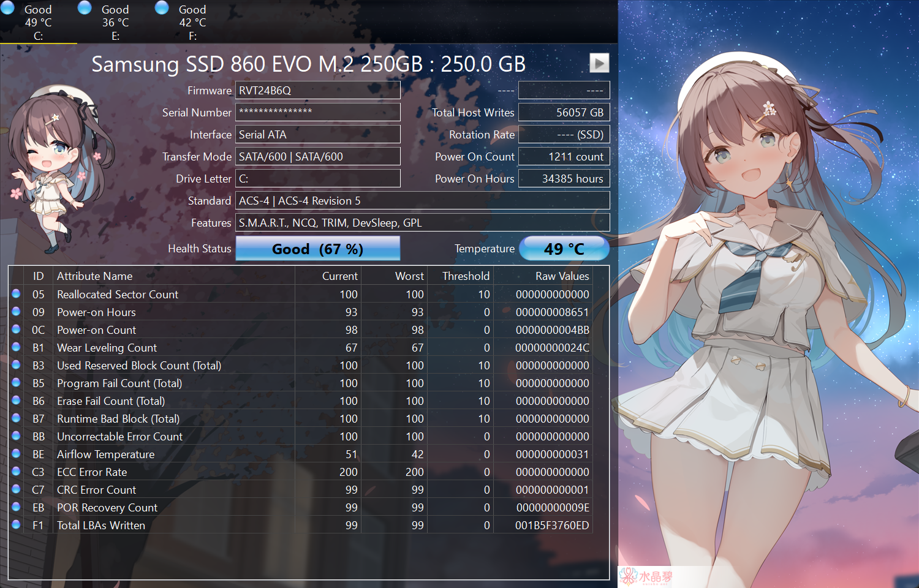Click raw value 0000000004BB
Viewport: 919px width, 588px height.
pyautogui.click(x=553, y=330)
